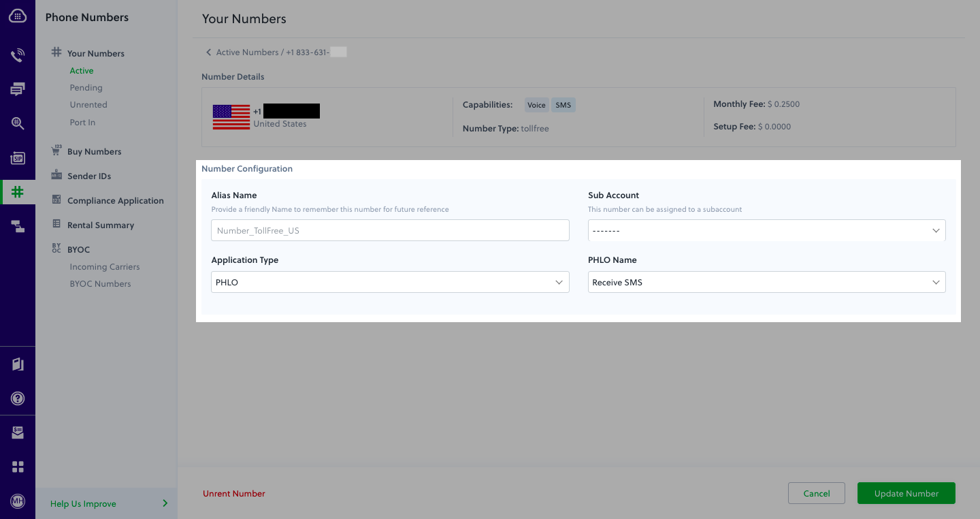Click the SMS capability chip
Image resolution: width=980 pixels, height=519 pixels.
pos(563,104)
